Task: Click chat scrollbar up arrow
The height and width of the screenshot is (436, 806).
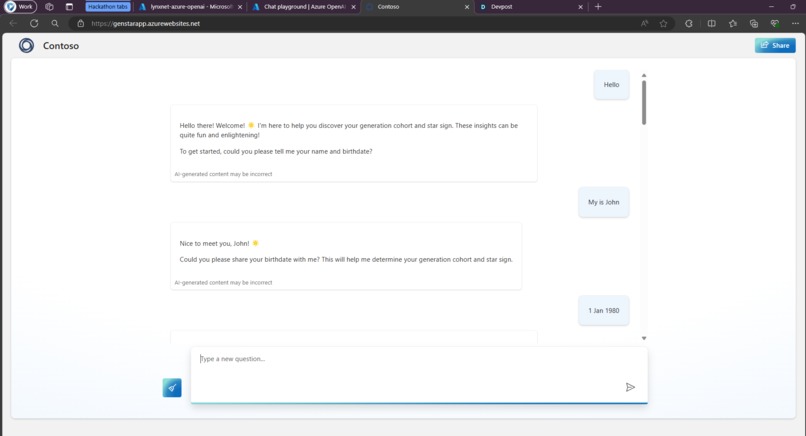Action: point(644,76)
